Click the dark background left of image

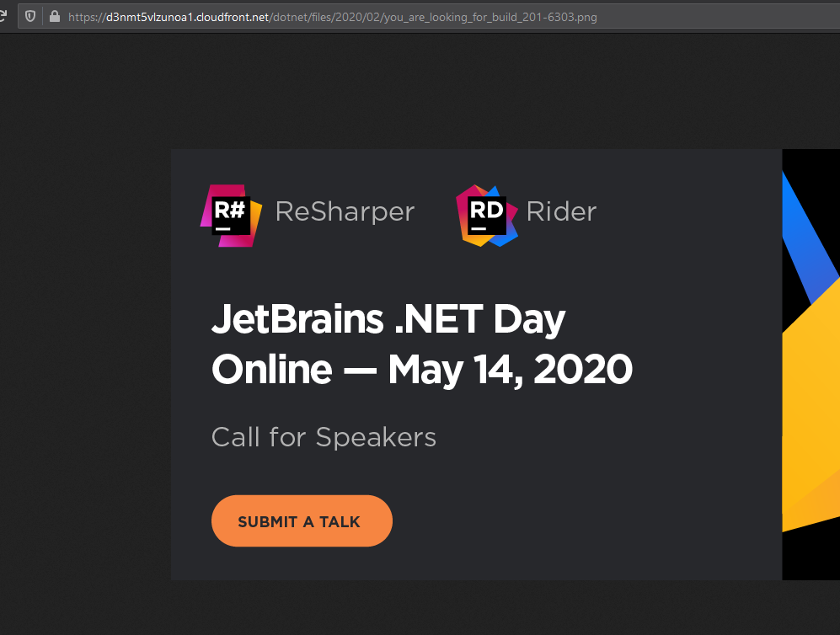pyautogui.click(x=86, y=364)
